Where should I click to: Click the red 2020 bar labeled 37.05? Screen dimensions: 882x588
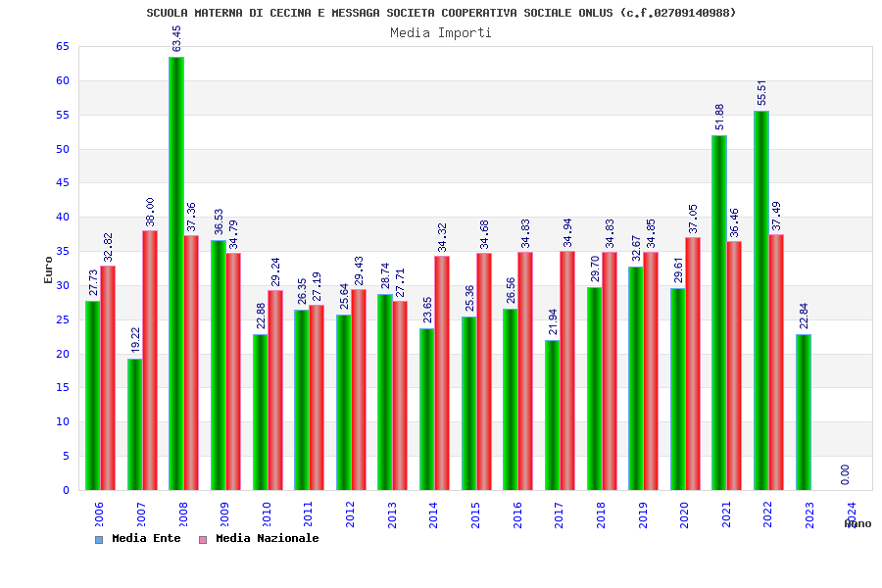(x=693, y=364)
